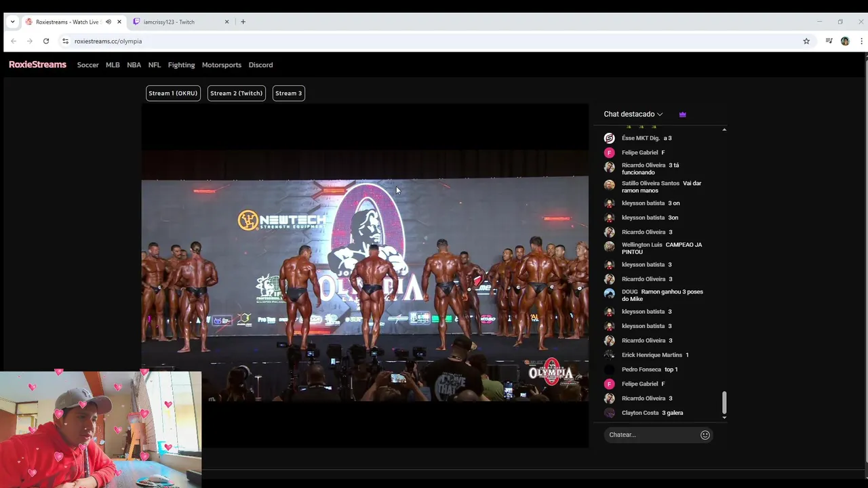Focus the address bar showing roxiestreams.cc/olympia

point(434,41)
